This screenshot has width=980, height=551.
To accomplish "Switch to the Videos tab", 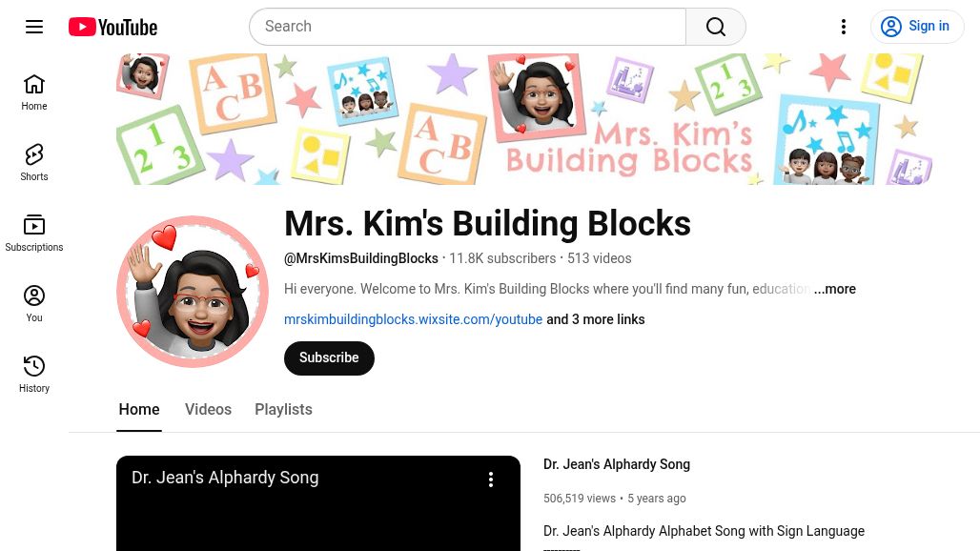I will pyautogui.click(x=208, y=409).
